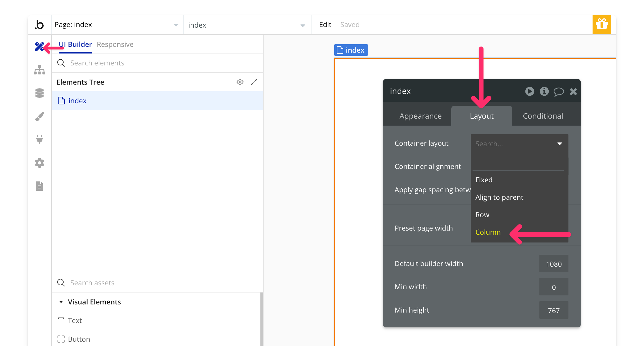Open the Styles tab paintbrush icon
The width and height of the screenshot is (644, 346).
click(x=39, y=116)
